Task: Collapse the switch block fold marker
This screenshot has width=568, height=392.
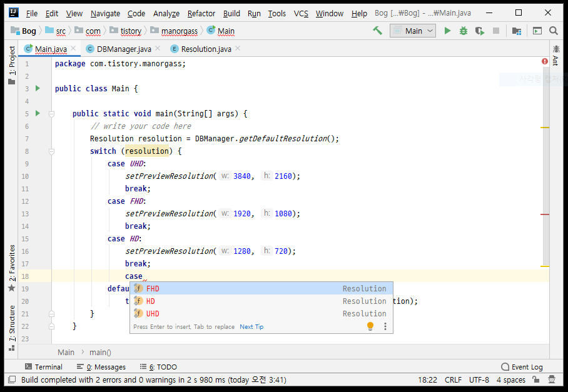Action: [51, 151]
